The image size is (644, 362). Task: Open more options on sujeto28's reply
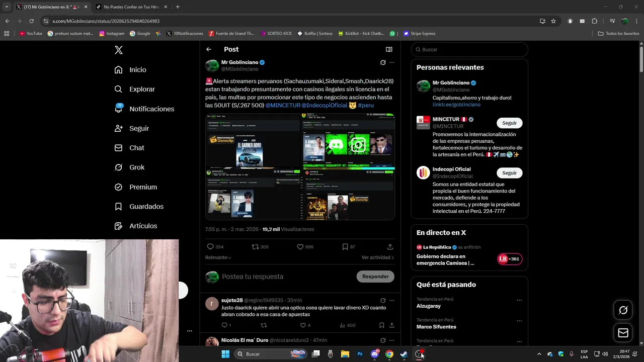point(392,300)
